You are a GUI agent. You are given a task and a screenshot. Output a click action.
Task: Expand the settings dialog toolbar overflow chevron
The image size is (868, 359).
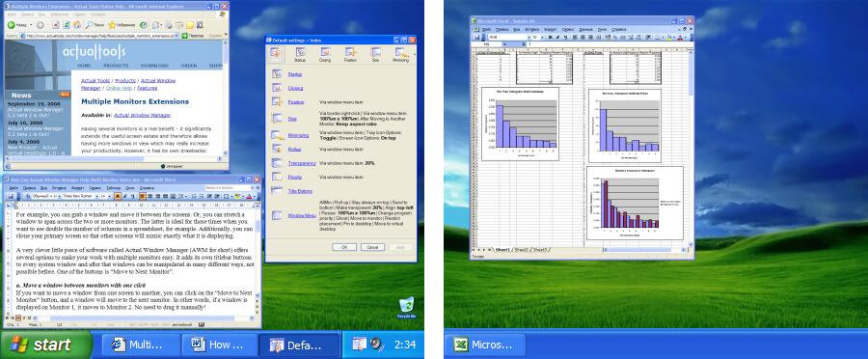tap(414, 54)
